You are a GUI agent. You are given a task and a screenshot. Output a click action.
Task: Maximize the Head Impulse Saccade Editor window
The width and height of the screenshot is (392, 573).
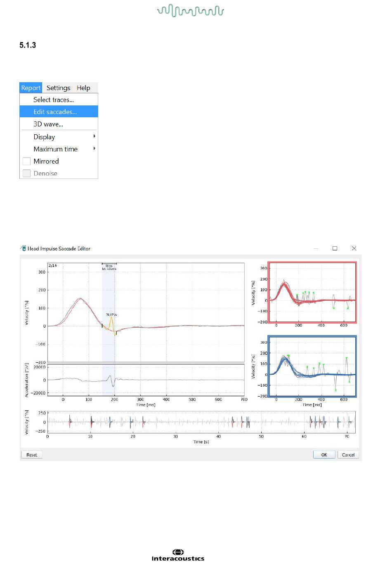pos(335,248)
